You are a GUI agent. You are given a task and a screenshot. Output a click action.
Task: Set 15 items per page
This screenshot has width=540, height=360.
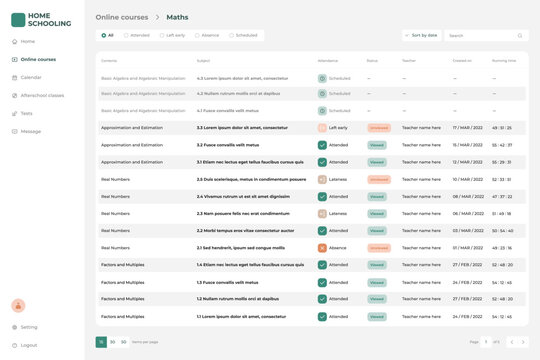[101, 342]
